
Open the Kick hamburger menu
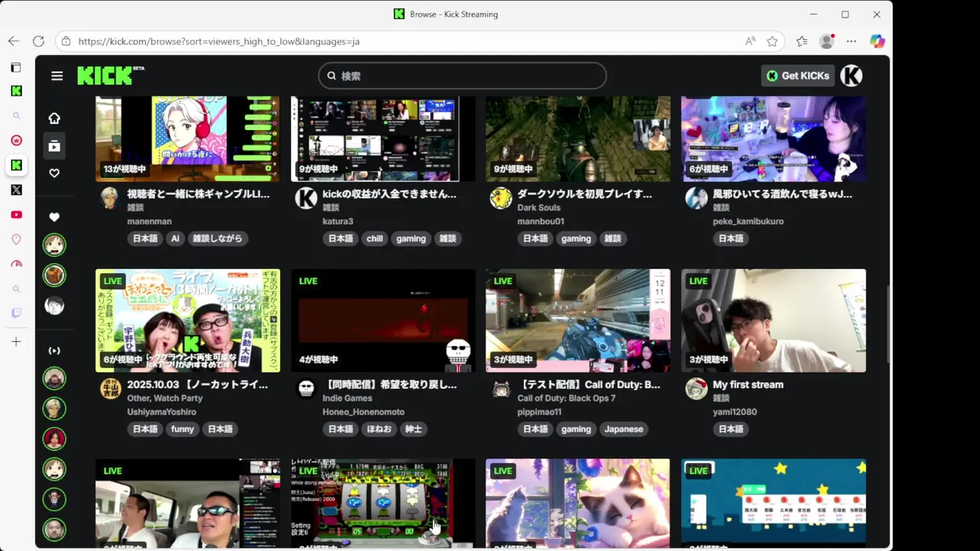[57, 76]
